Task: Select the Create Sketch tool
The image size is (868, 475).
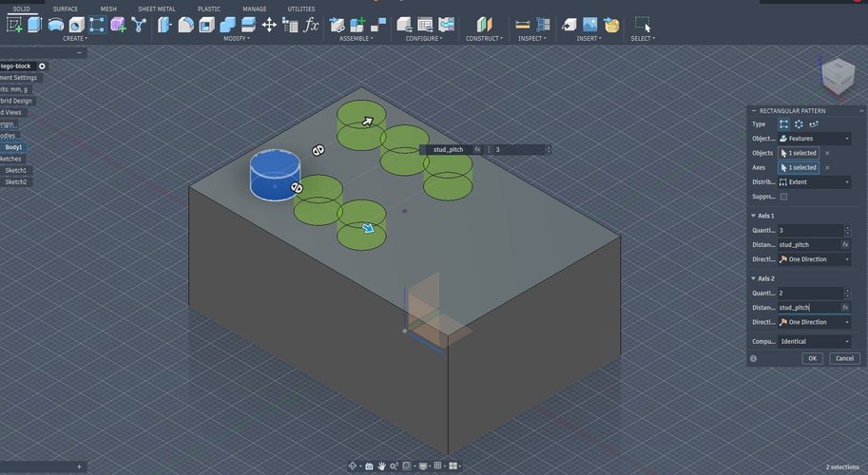Action: point(14,25)
